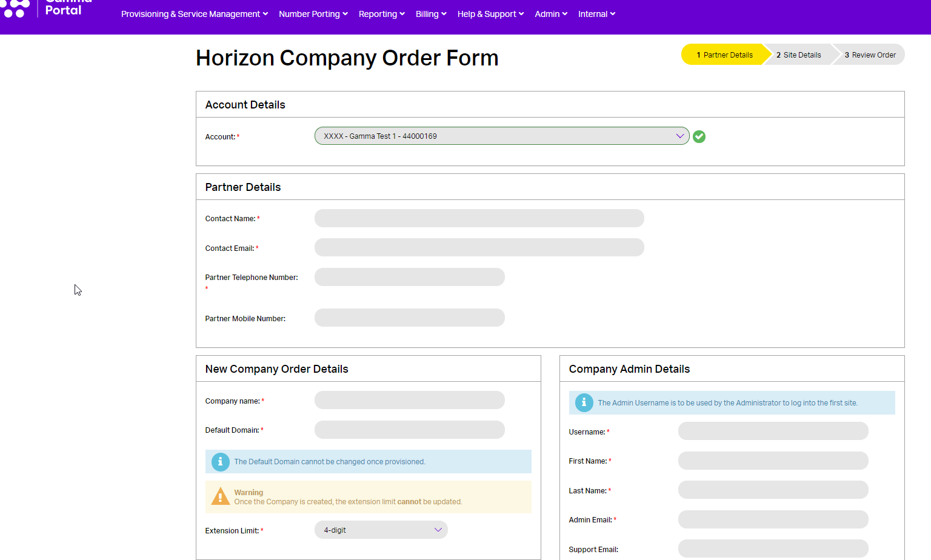
Task: Click the Gamma Portal logo
Action: pyautogui.click(x=46, y=8)
